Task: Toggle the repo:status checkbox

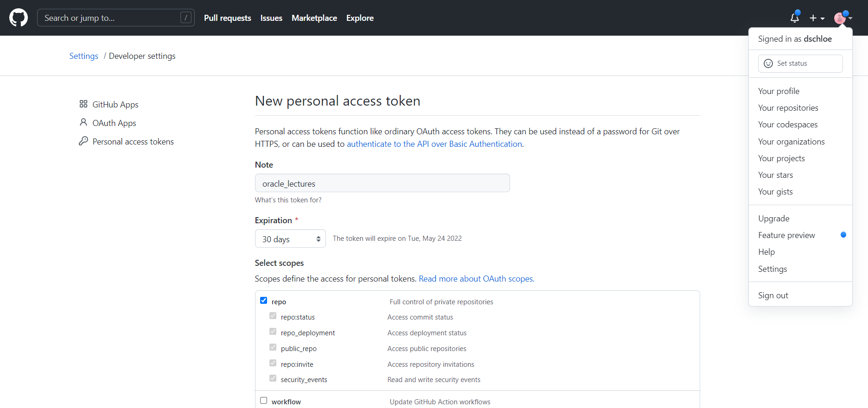Action: click(x=273, y=316)
